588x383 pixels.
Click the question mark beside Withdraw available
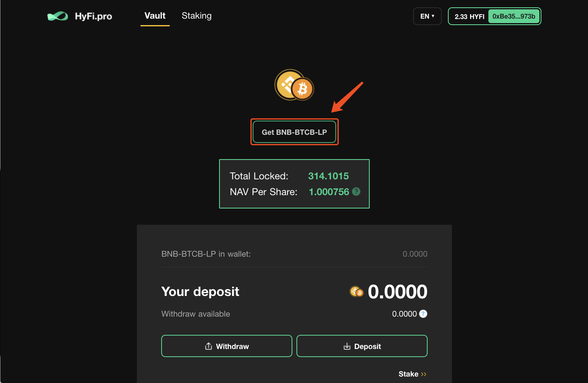click(x=423, y=314)
